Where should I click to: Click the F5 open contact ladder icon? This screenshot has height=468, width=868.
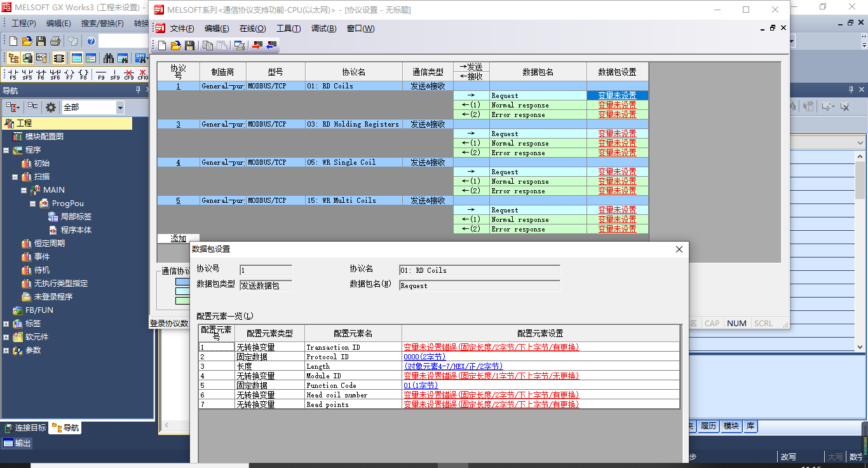(x=13, y=74)
